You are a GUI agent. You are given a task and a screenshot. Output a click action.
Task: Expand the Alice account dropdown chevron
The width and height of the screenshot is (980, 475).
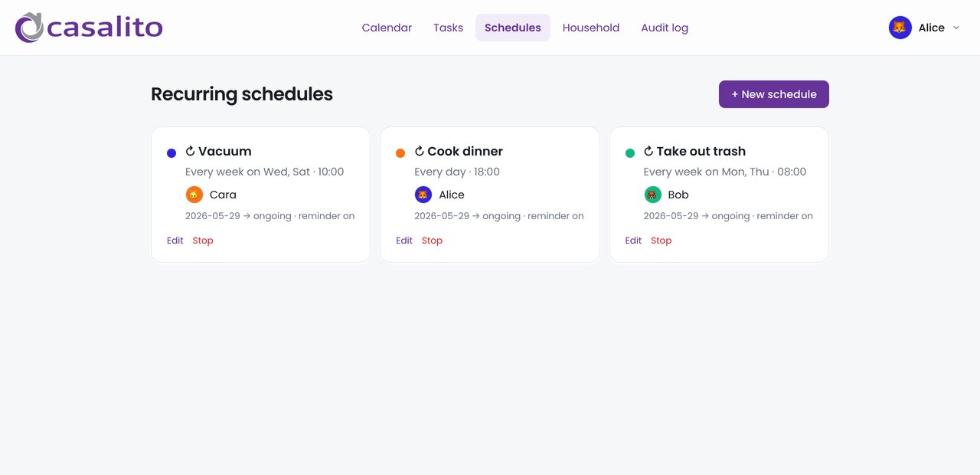955,28
